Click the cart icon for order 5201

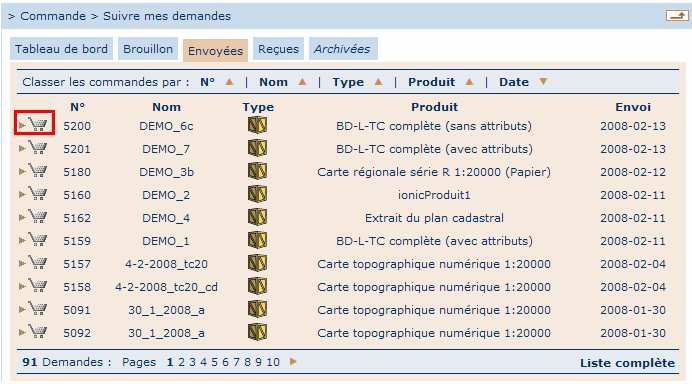point(38,147)
